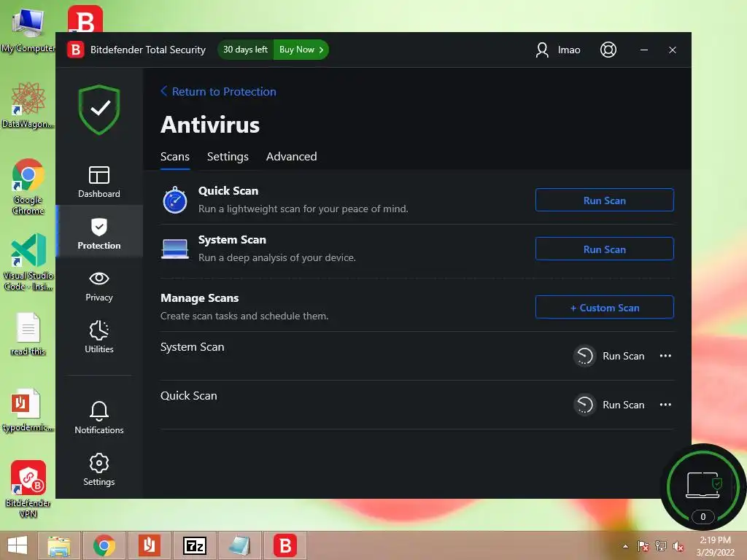Run the Quick Scan with blue button
Image resolution: width=747 pixels, height=560 pixels.
605,200
